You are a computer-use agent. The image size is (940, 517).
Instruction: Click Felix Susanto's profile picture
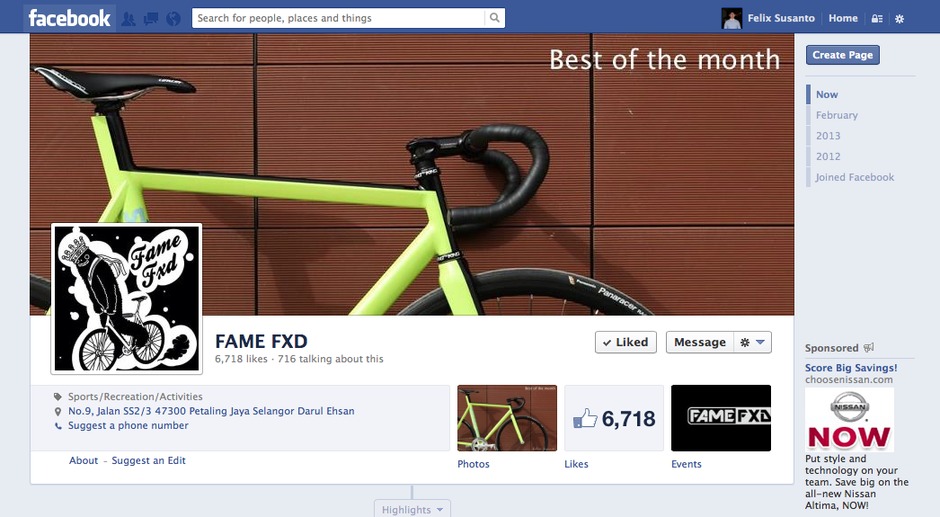731,19
